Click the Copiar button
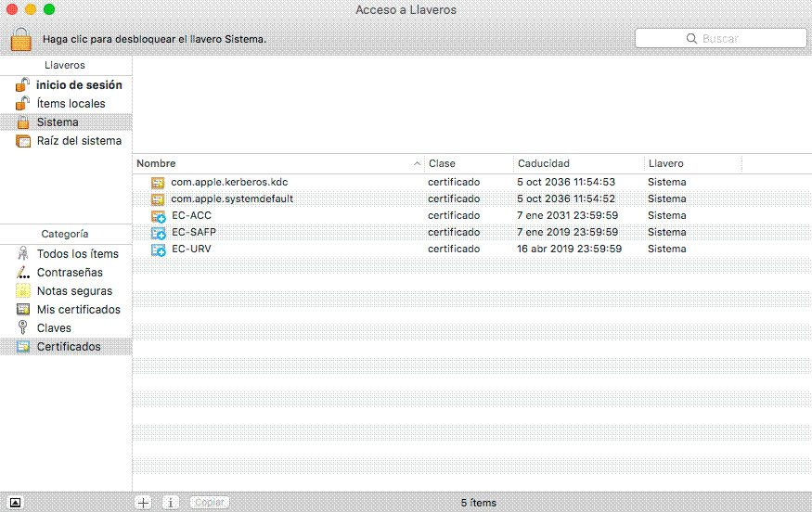Screen dimensions: 812x512 click(x=210, y=502)
